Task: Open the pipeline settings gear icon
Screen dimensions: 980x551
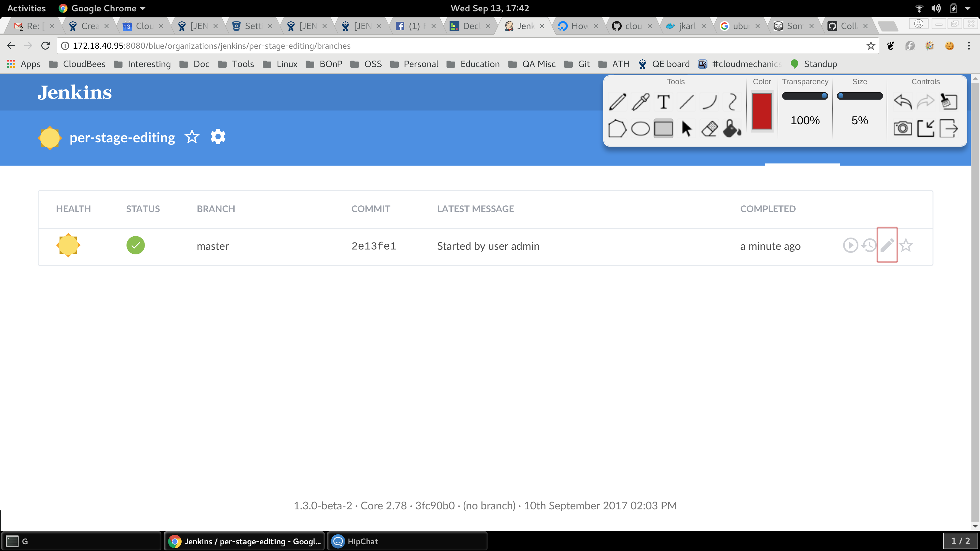Action: pos(218,137)
